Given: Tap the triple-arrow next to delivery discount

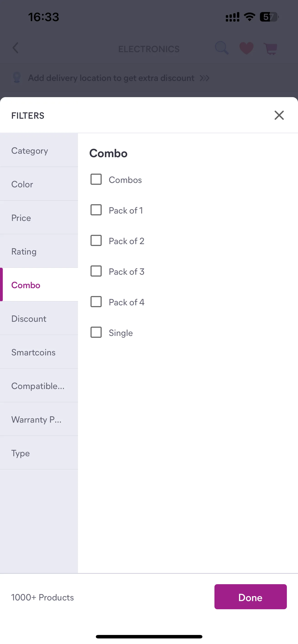Looking at the screenshot, I should [x=204, y=78].
